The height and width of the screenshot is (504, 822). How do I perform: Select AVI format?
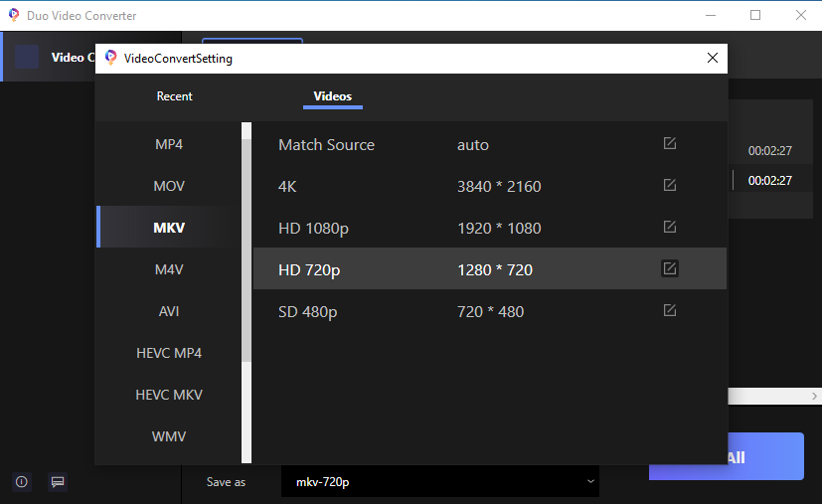169,311
